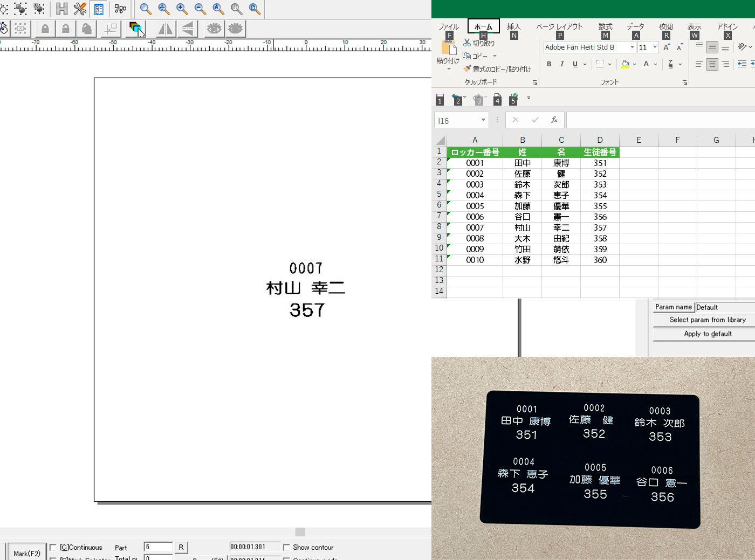Click the insert function fx icon

tap(554, 120)
